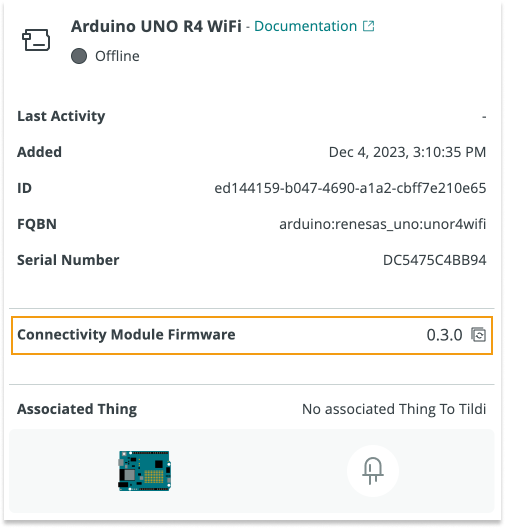Click the Last Activity label
The image size is (505, 528).
pyautogui.click(x=61, y=116)
